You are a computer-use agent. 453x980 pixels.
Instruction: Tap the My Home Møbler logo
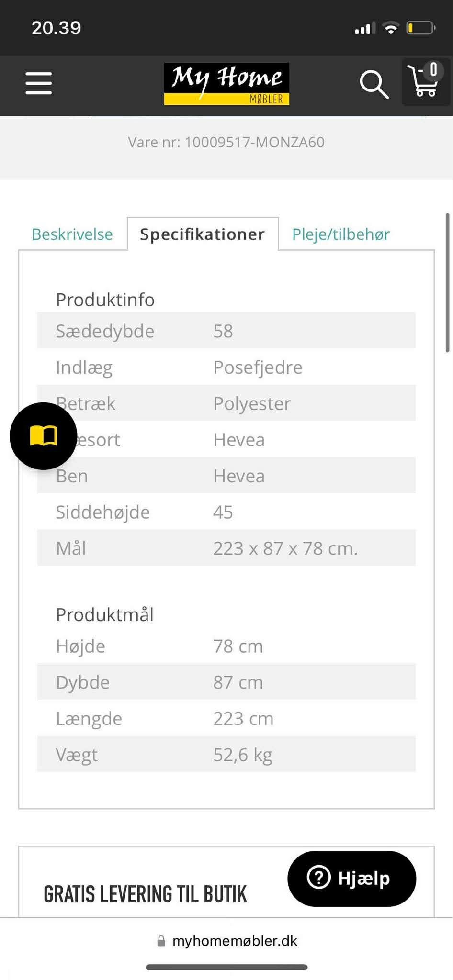pos(226,84)
